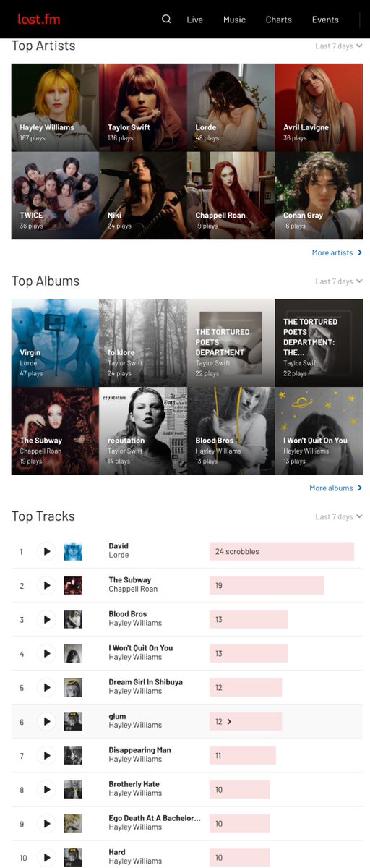Play David by Lorde
Screen dimensions: 370x868
point(46,552)
